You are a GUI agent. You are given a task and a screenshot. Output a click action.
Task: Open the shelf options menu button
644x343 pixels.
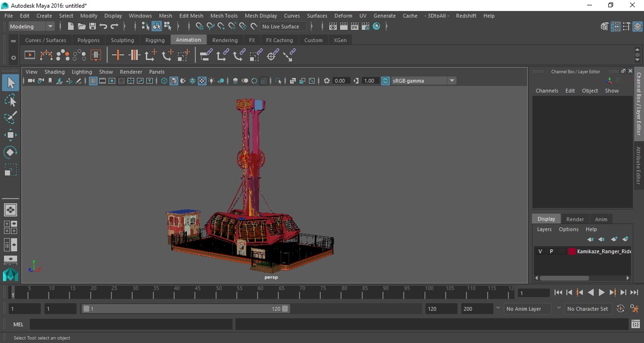click(13, 58)
